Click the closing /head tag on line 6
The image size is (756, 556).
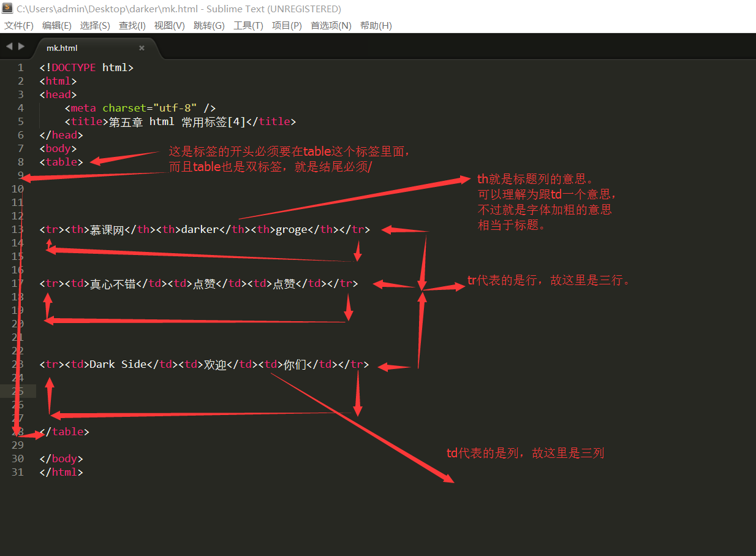tap(61, 135)
